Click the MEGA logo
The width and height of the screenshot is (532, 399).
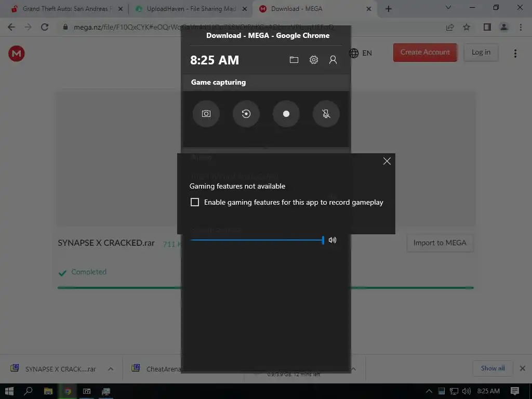16,54
